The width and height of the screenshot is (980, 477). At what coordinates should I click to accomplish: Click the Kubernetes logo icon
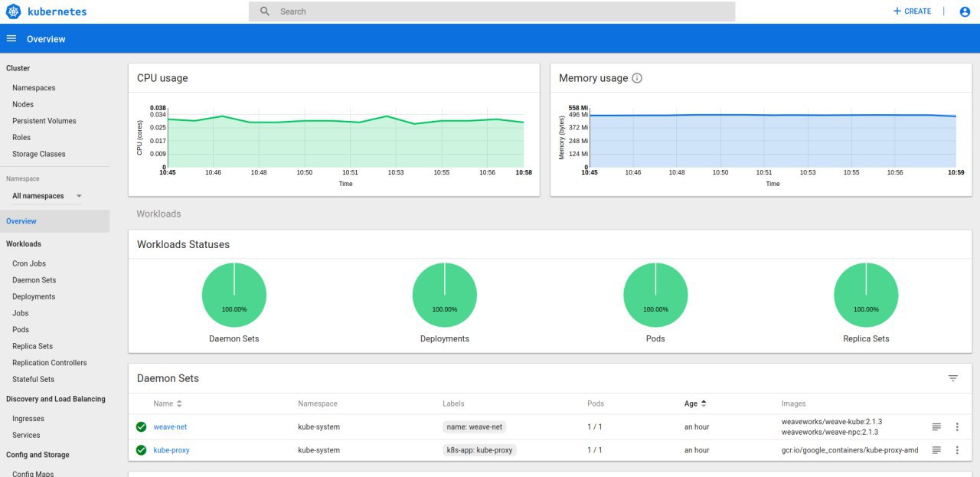click(14, 11)
